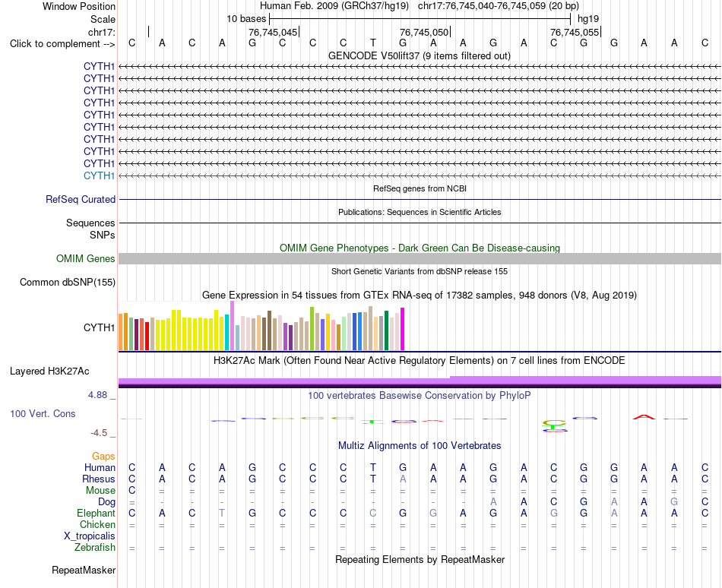Select the OMIM Genes track label
Image resolution: width=722 pixels, height=588 pixels.
(86, 258)
